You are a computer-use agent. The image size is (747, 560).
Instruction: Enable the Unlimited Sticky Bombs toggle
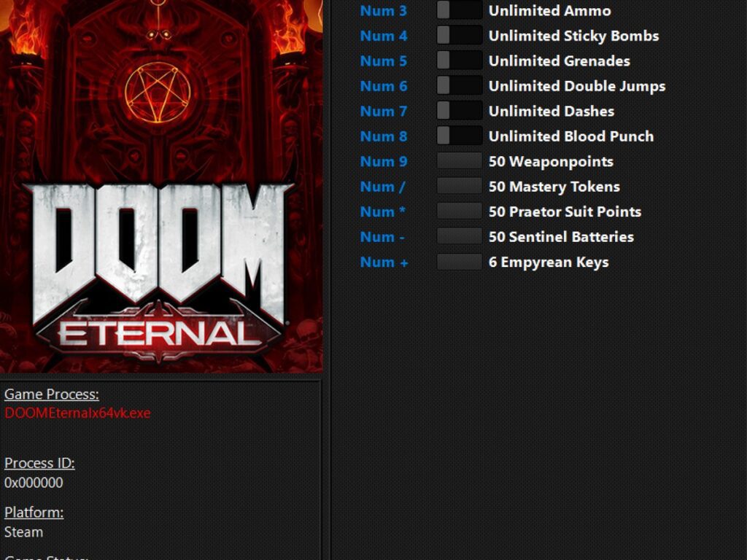460,36
